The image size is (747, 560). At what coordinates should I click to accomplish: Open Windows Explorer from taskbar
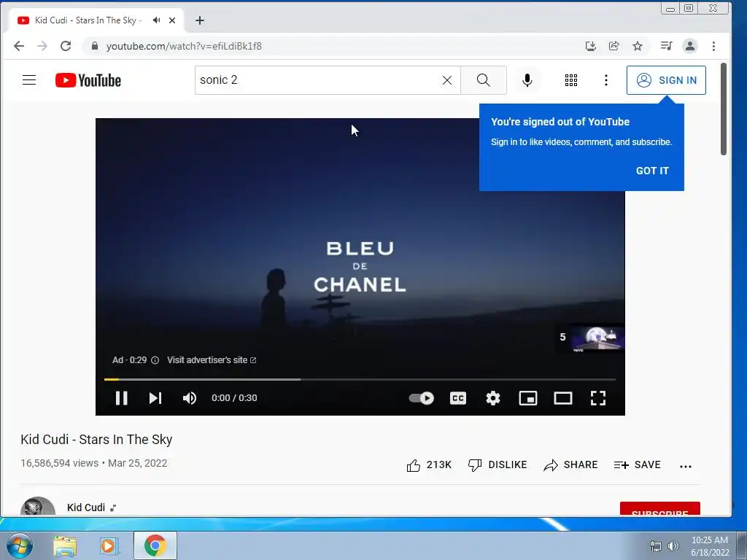point(65,546)
